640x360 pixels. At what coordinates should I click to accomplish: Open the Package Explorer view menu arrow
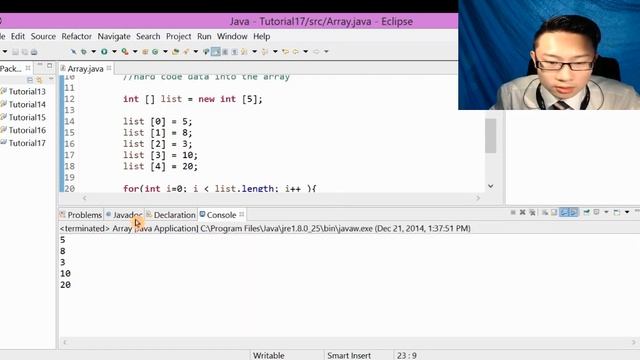tap(51, 78)
